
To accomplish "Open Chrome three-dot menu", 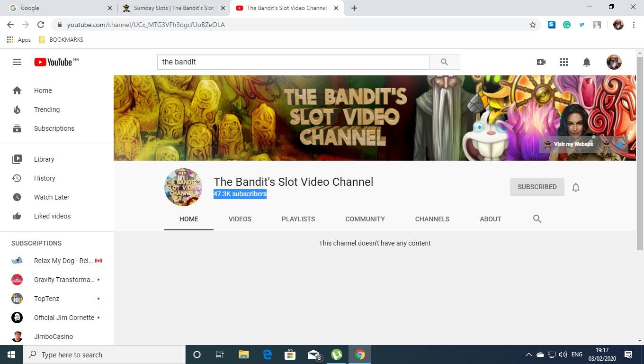I will click(x=634, y=25).
